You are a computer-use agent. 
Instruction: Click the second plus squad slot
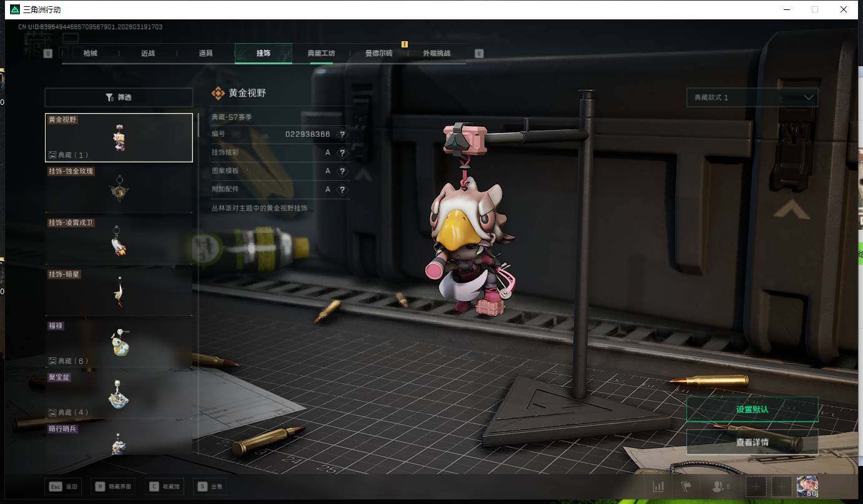(x=781, y=487)
